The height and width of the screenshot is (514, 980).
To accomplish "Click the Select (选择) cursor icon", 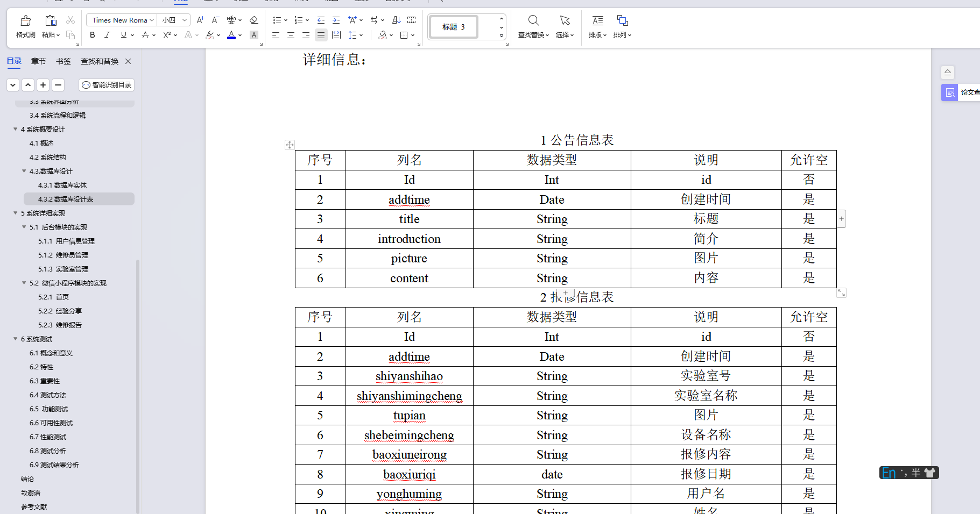I will tap(565, 26).
